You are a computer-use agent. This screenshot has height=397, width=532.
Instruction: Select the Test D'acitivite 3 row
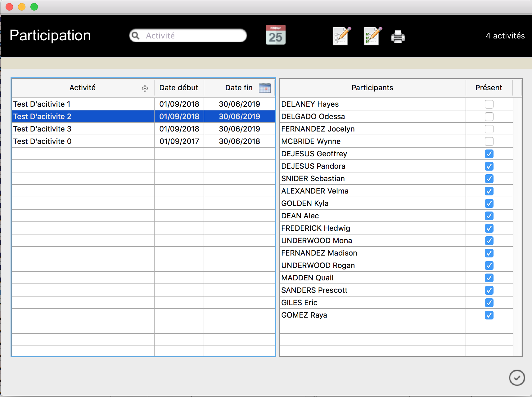pyautogui.click(x=83, y=129)
